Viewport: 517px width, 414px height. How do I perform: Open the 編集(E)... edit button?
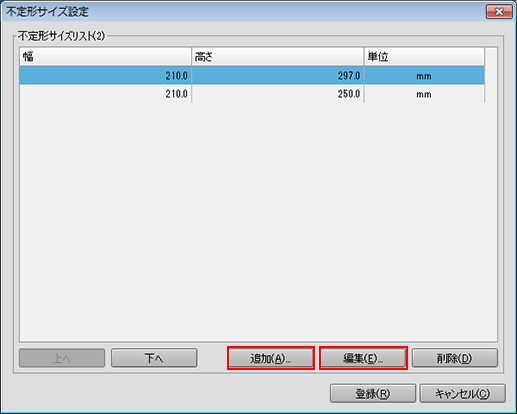tap(363, 358)
